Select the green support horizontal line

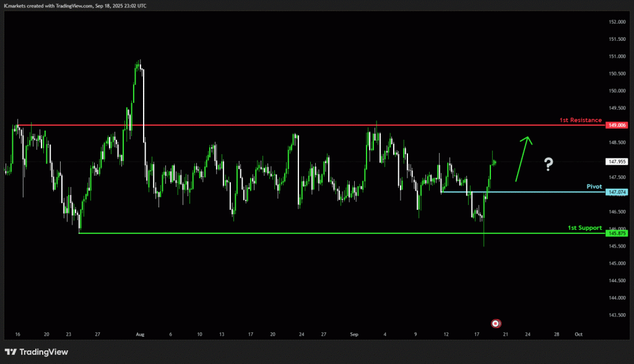tap(342, 233)
